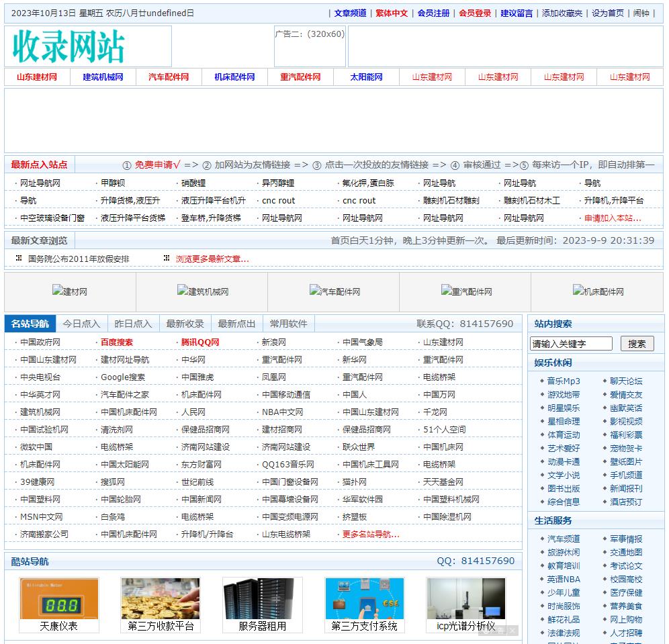Screen dimensions: 669x644
Task: Open 百度搜索
Action: pyautogui.click(x=117, y=342)
